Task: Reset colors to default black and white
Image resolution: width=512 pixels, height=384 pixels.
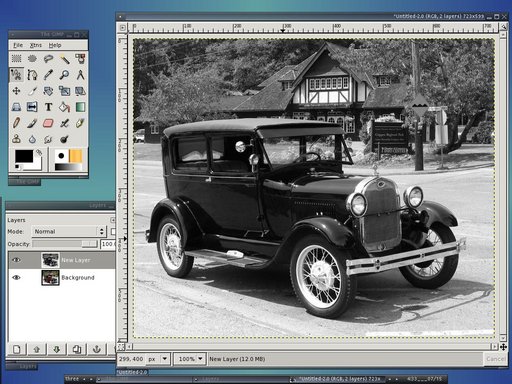Action: (x=17, y=167)
